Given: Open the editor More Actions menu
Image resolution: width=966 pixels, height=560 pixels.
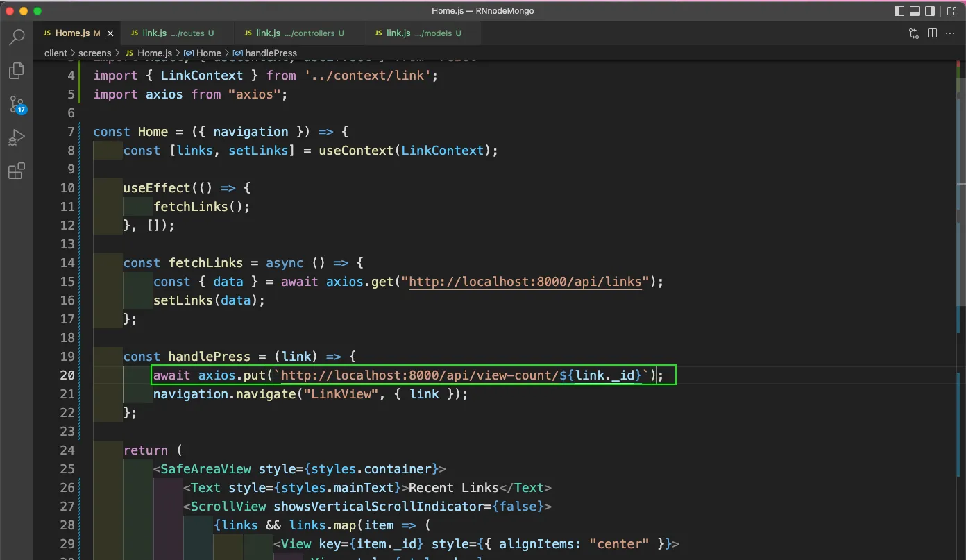Looking at the screenshot, I should click(x=950, y=33).
